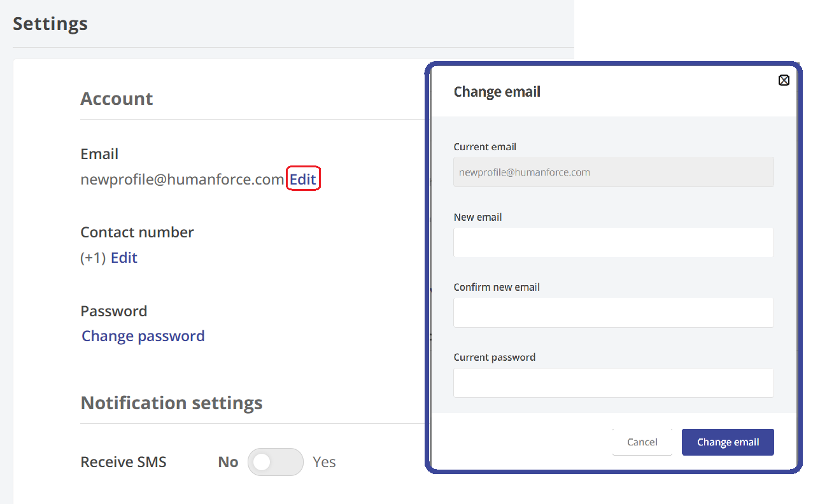
Task: Focus the Current password field
Action: coord(613,382)
